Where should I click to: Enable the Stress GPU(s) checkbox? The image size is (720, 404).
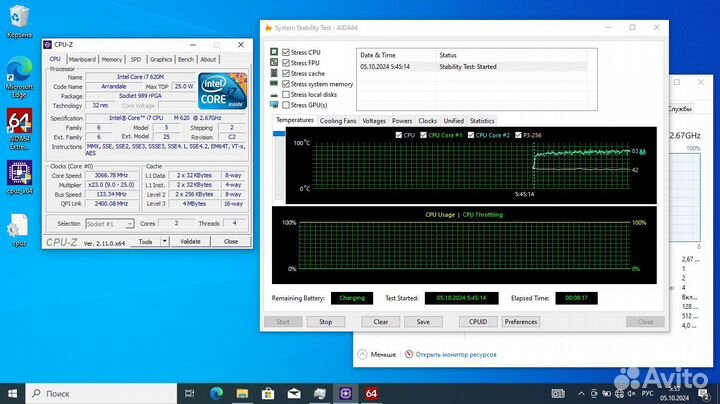pos(274,106)
